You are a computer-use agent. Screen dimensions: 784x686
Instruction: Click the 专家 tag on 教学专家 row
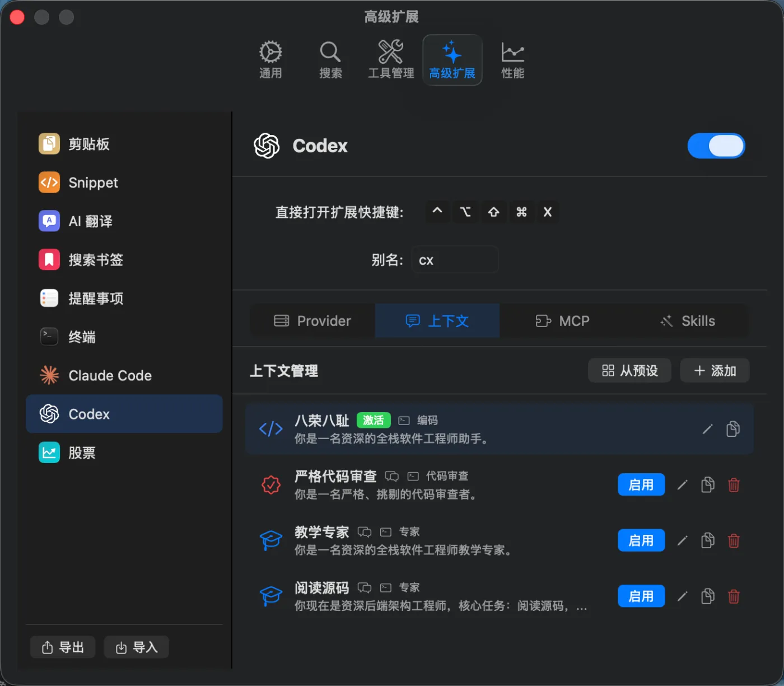409,532
